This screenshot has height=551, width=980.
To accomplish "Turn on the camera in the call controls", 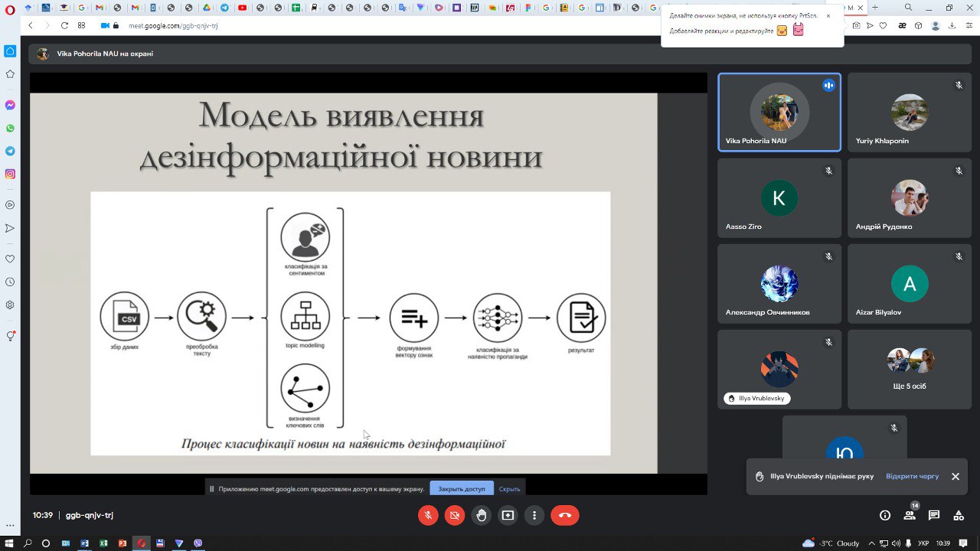I will tap(455, 515).
